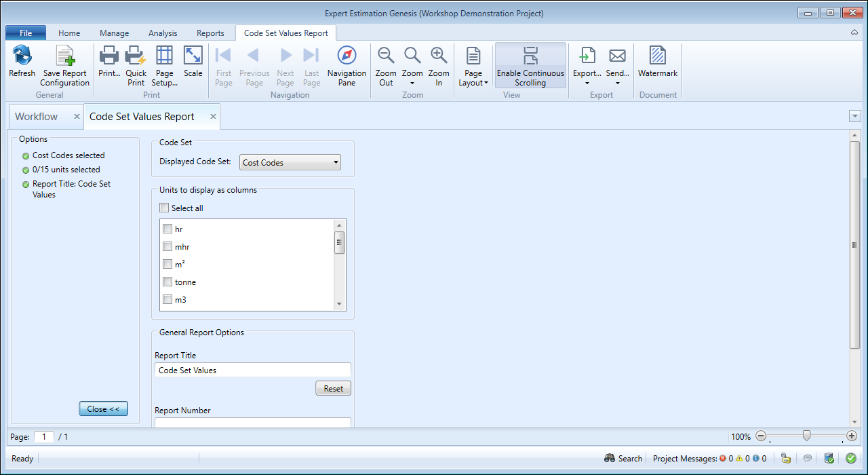Switch to the Workflow document tab
Screen dimensions: 868x475
(x=37, y=117)
